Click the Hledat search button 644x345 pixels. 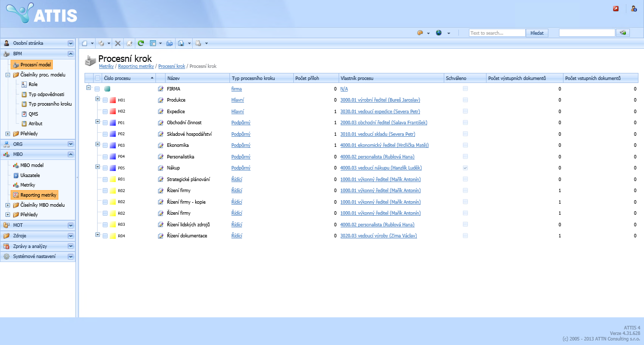coord(537,33)
